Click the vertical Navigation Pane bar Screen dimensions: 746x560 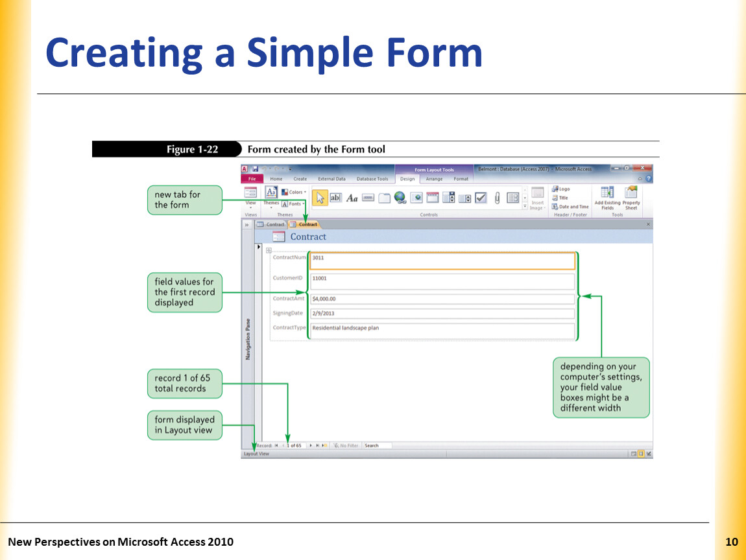[x=247, y=338]
